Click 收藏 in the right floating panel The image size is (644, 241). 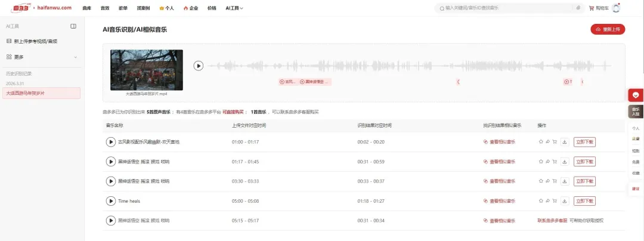[636, 172]
